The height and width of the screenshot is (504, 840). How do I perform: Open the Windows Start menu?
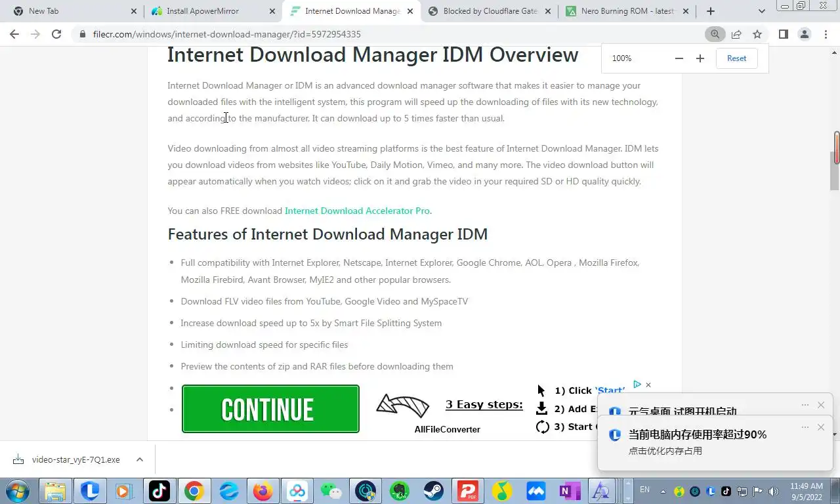point(18,491)
